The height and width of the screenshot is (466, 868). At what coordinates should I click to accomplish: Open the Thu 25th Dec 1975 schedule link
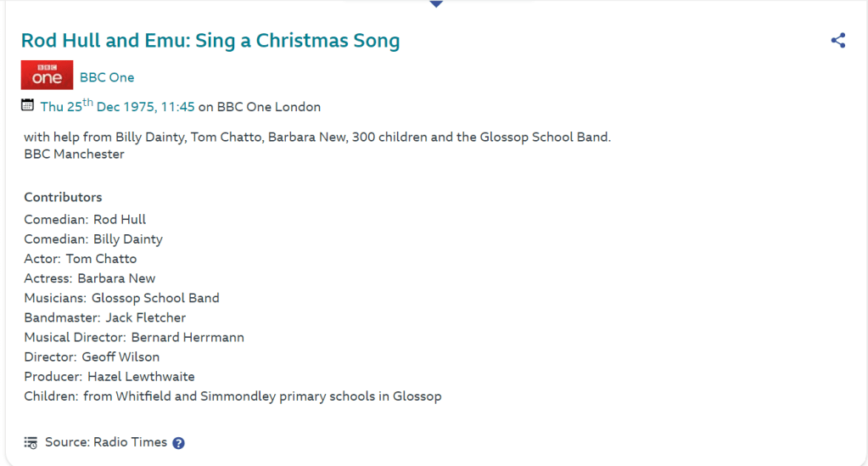tap(117, 107)
